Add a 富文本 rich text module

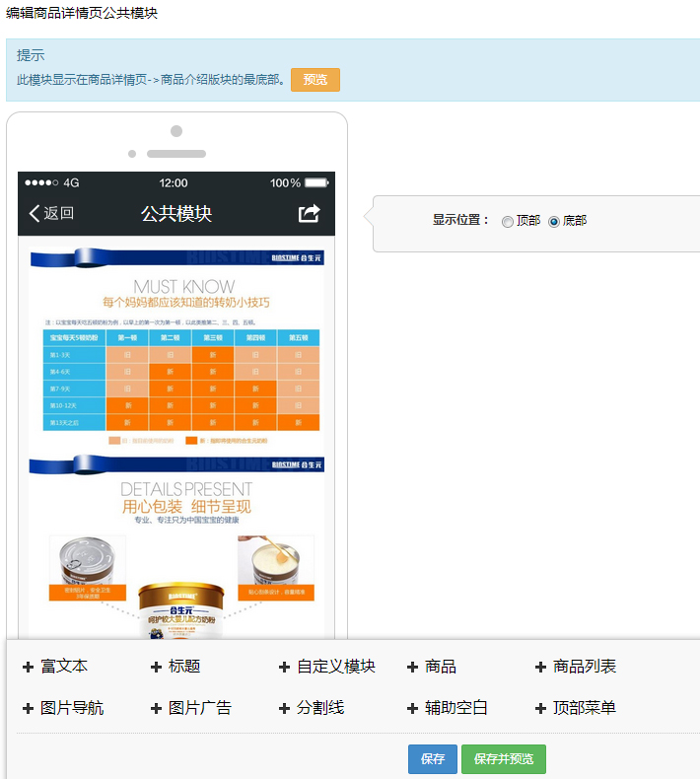pyautogui.click(x=55, y=667)
